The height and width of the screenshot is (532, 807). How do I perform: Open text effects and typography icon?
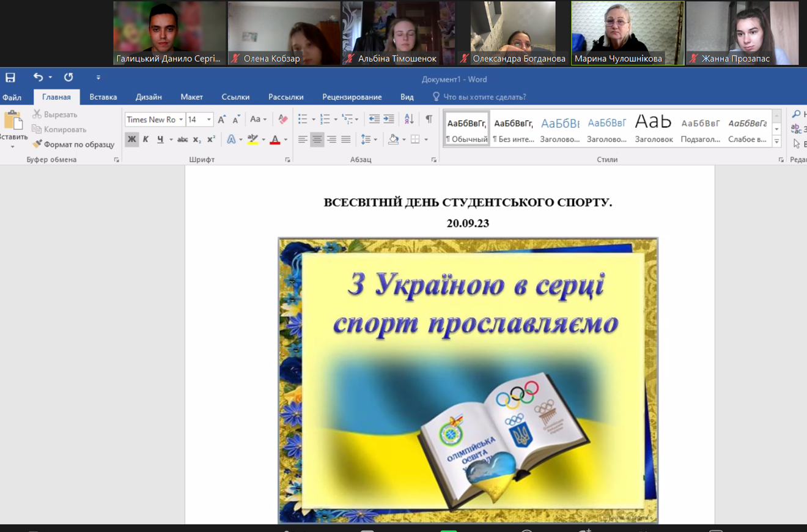[231, 139]
